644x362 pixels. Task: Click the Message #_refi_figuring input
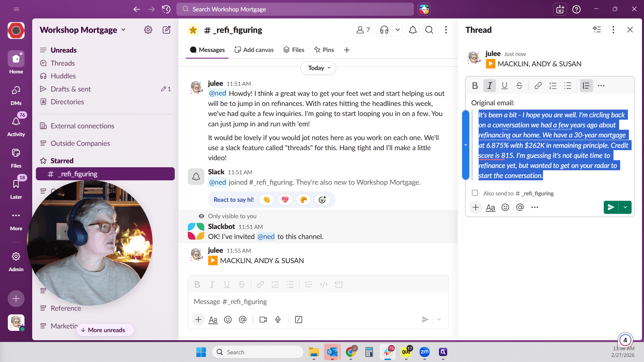[318, 302]
